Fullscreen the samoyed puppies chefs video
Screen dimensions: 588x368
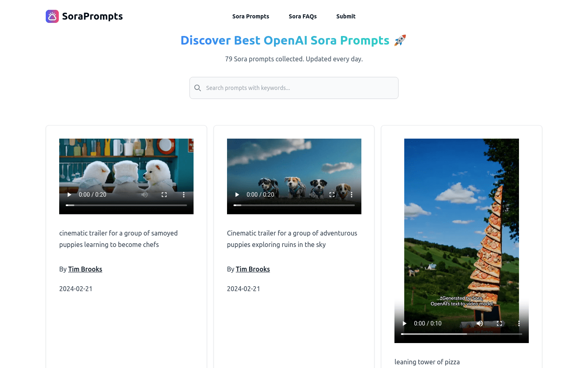tap(164, 195)
